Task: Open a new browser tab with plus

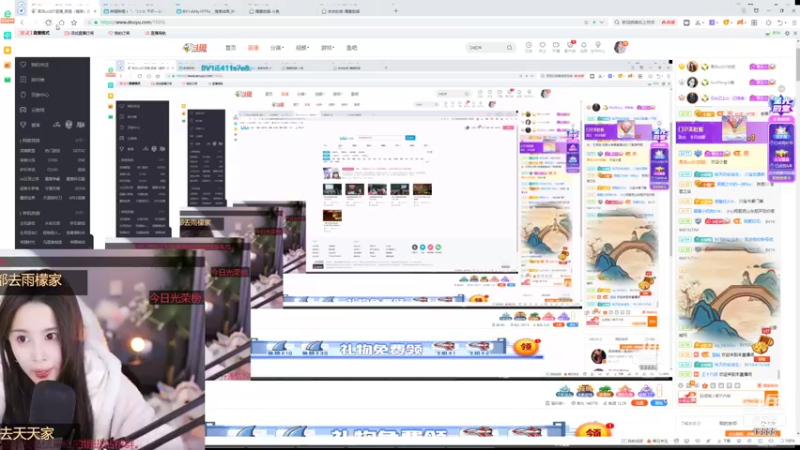Action: pos(395,11)
